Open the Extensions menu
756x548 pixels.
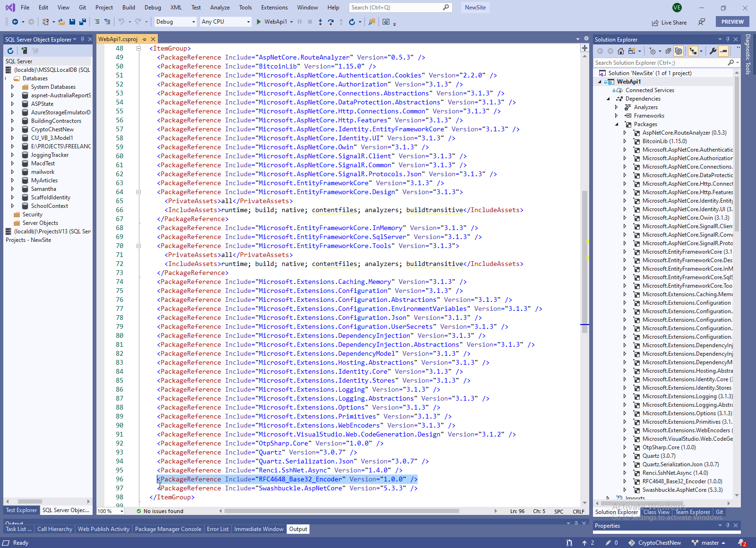click(274, 8)
